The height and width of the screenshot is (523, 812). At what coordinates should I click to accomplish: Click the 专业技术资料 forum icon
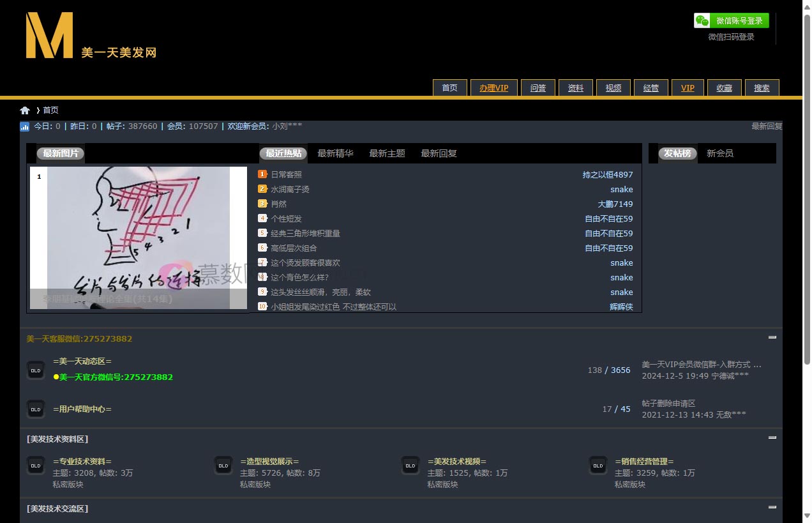(36, 466)
